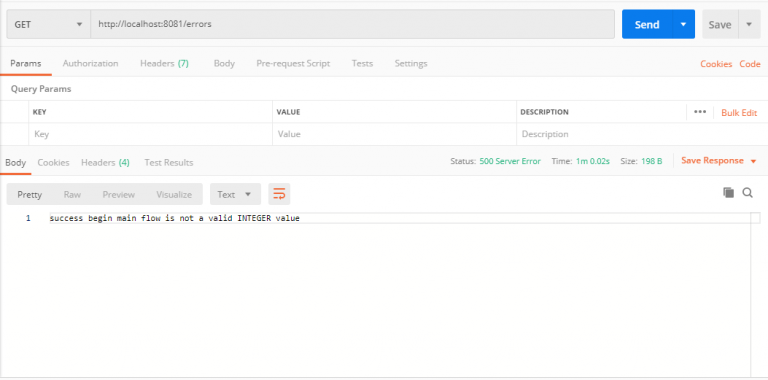The image size is (768, 380).
Task: Toggle the wrap lines icon in response toolbar
Action: [x=279, y=194]
